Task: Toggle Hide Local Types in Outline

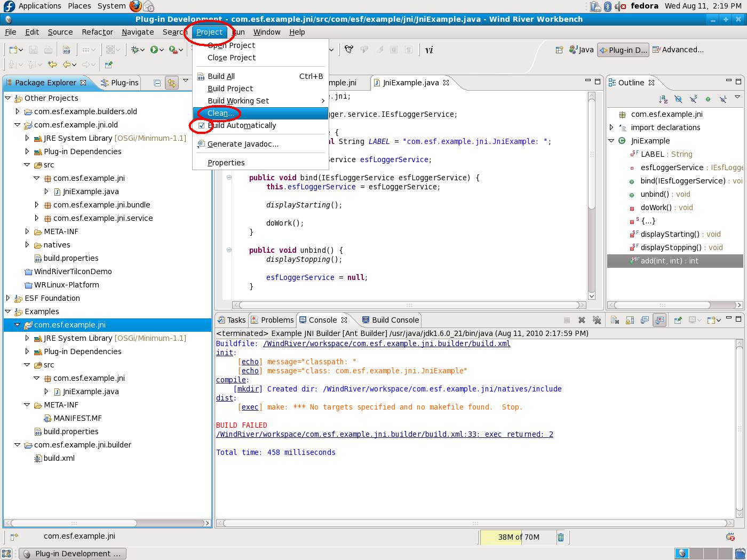Action: (x=723, y=99)
